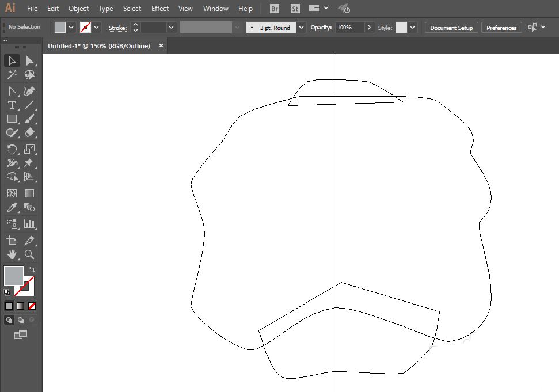Activate the Curvature Pen tool

click(x=29, y=91)
